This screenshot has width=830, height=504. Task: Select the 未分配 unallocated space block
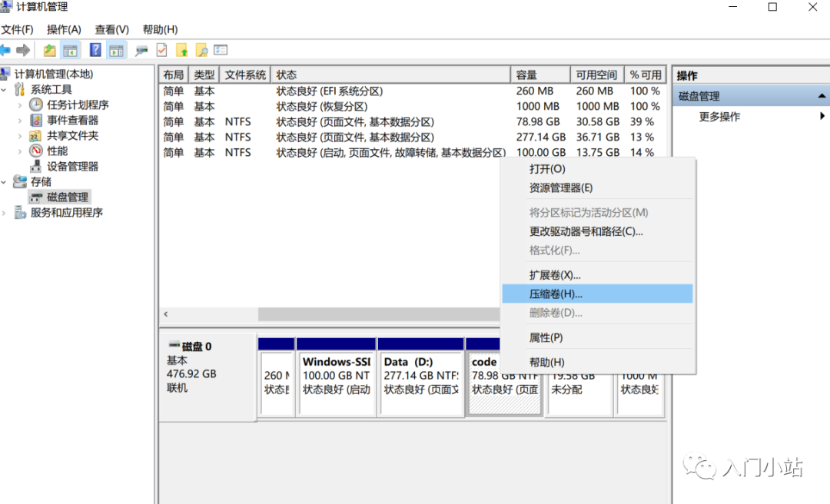[x=579, y=395]
